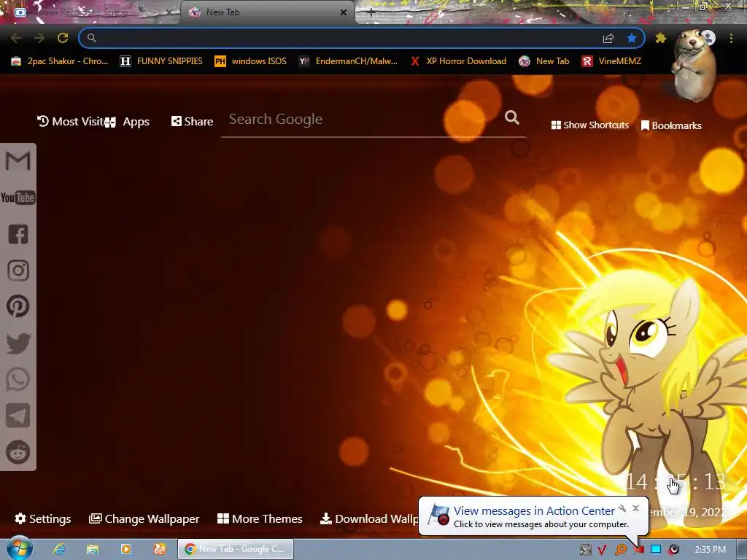Go back with the browser arrow
The width and height of the screenshot is (747, 560).
click(x=16, y=38)
